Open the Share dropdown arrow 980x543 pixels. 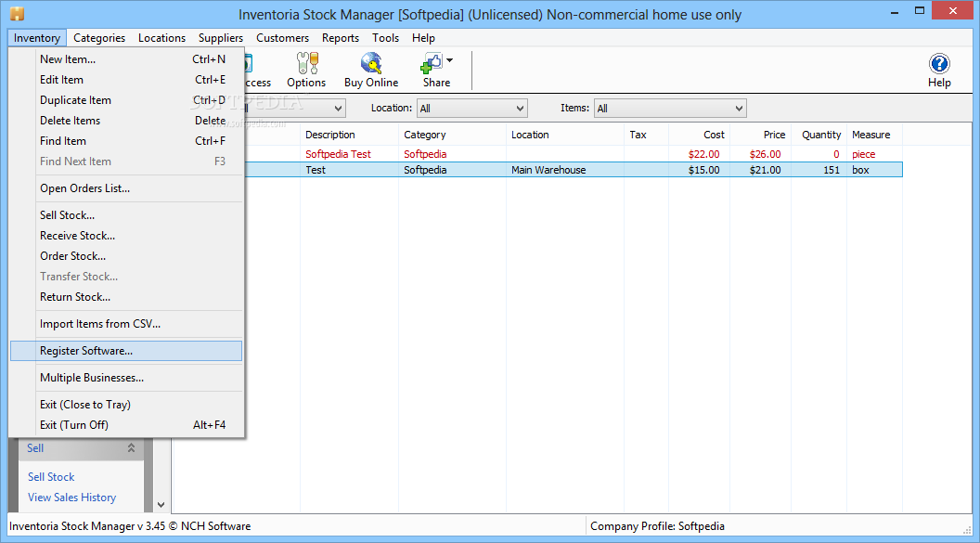449,60
